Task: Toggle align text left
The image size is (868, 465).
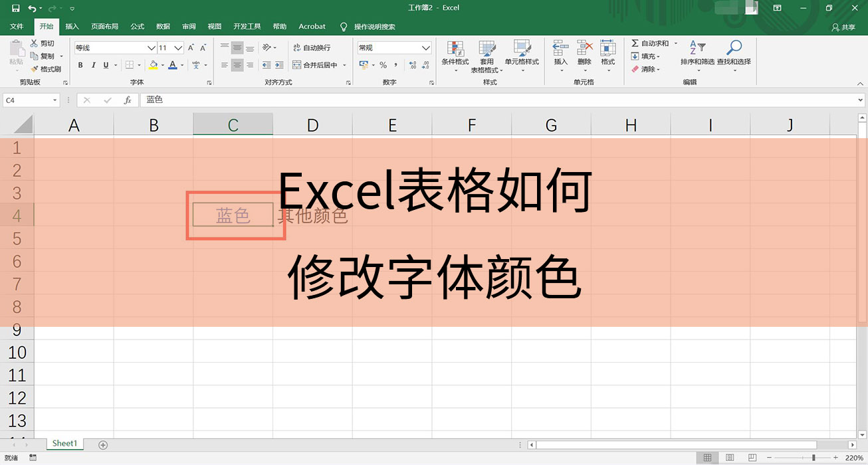Action: (225, 65)
